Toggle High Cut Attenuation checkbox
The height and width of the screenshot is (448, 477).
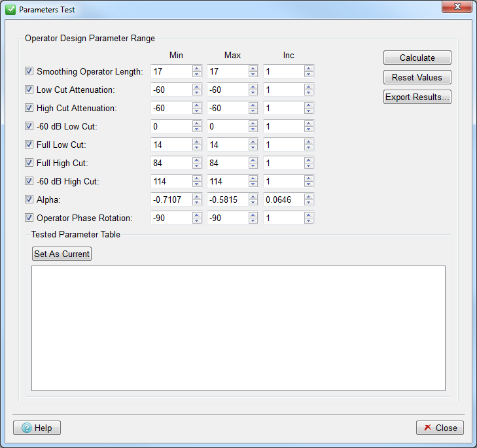29,108
